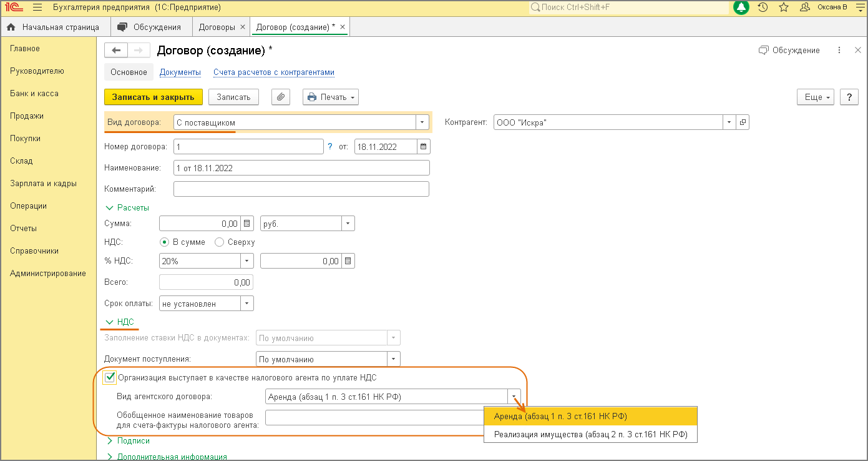The width and height of the screenshot is (868, 461).
Task: Open the Документы link
Action: (180, 72)
